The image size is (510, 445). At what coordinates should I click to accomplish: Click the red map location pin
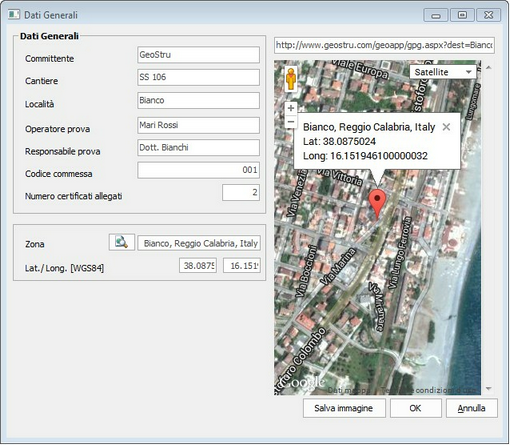tap(377, 203)
